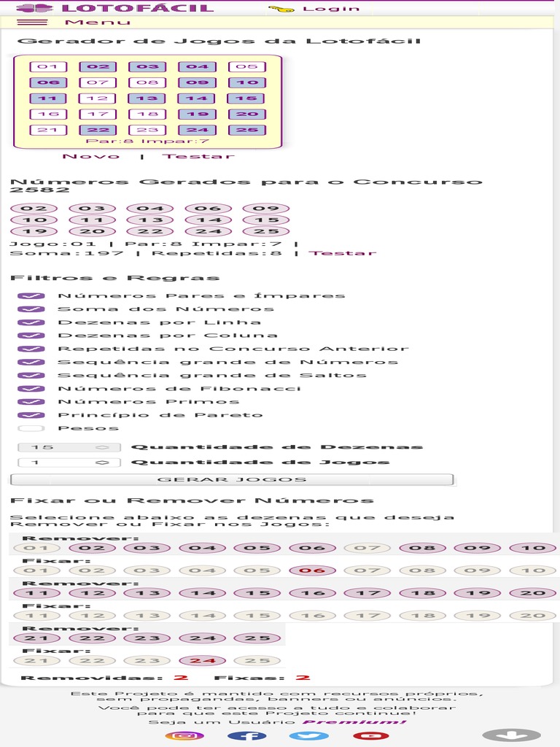The height and width of the screenshot is (747, 560).
Task: Toggle Sequência grande de Saltos filter
Action: pyautogui.click(x=31, y=376)
